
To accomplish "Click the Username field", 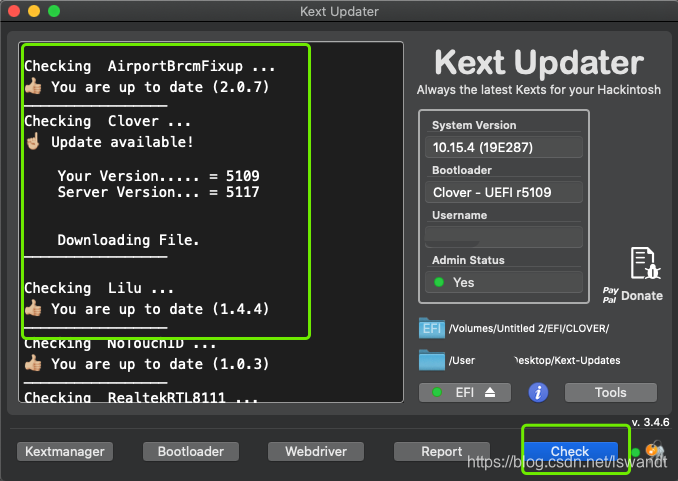I will 504,237.
